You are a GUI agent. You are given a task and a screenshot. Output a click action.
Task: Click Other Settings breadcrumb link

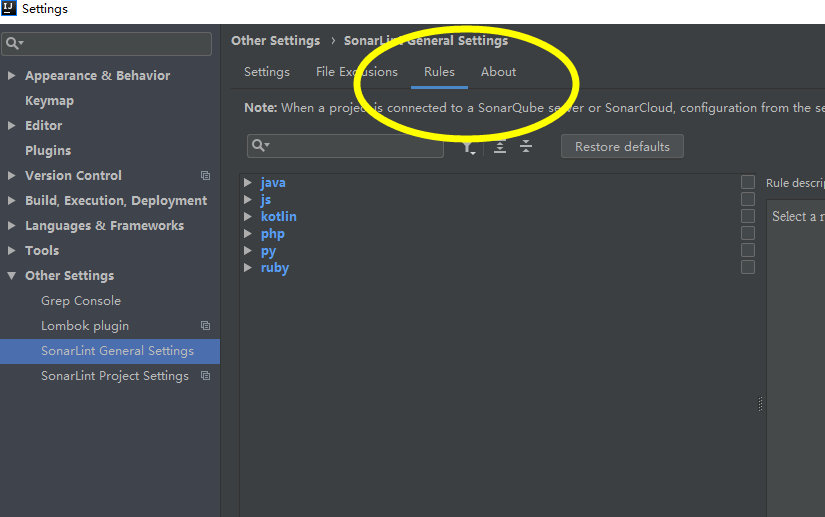coord(276,41)
